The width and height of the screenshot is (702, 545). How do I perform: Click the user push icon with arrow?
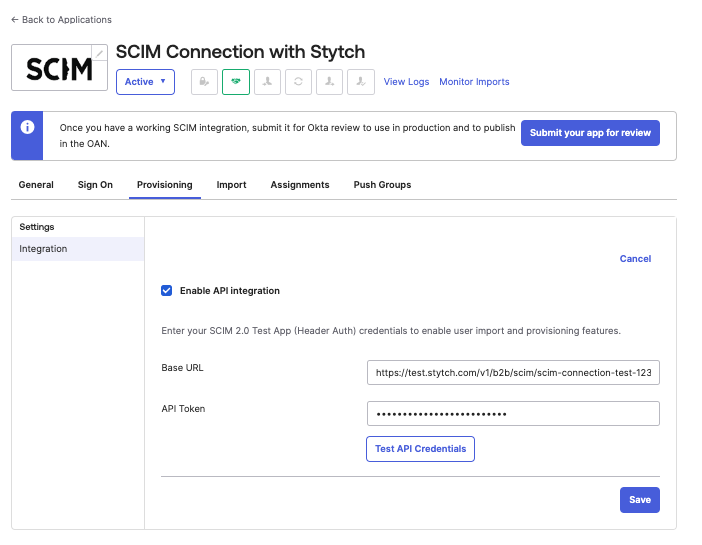tap(330, 82)
